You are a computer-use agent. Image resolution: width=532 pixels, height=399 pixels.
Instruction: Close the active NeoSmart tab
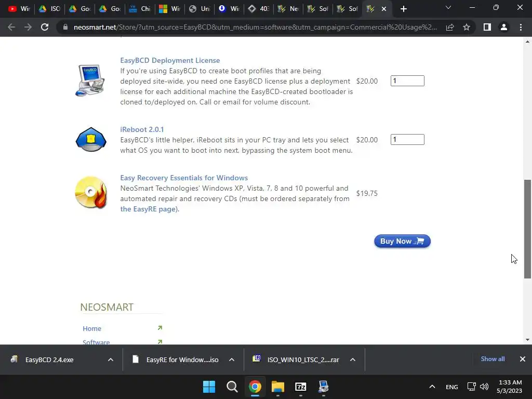click(x=384, y=9)
